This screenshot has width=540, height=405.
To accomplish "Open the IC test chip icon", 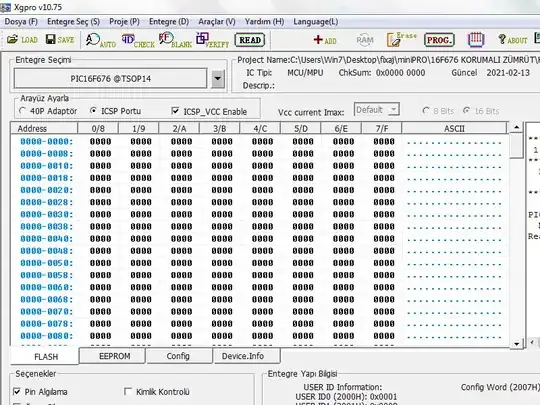I will (476, 40).
